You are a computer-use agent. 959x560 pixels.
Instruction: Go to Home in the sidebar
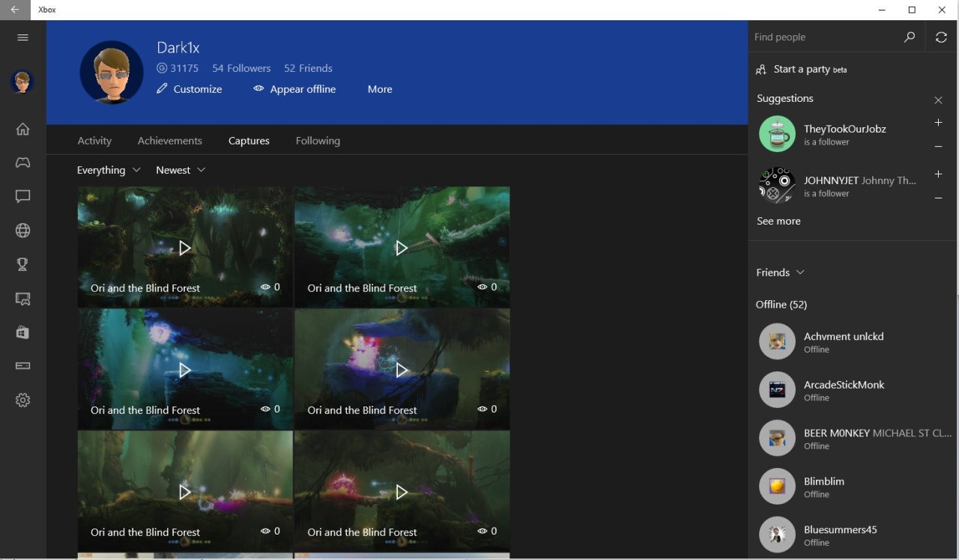pyautogui.click(x=22, y=129)
